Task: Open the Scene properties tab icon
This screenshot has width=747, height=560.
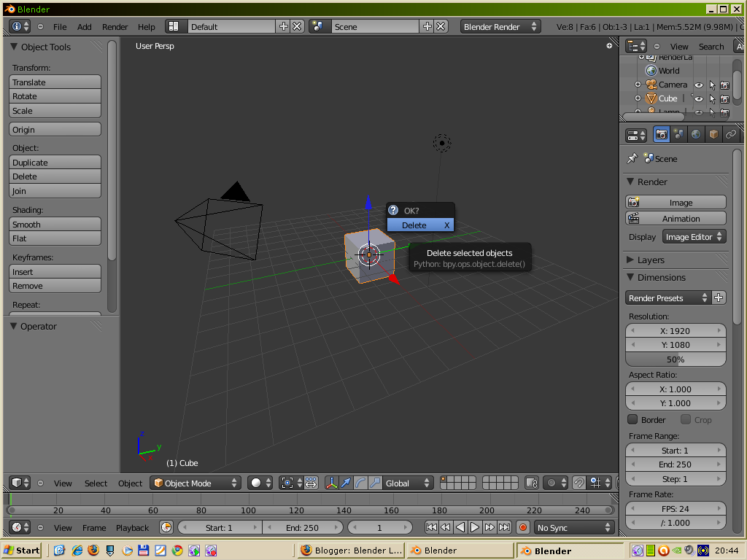Action: 679,135
